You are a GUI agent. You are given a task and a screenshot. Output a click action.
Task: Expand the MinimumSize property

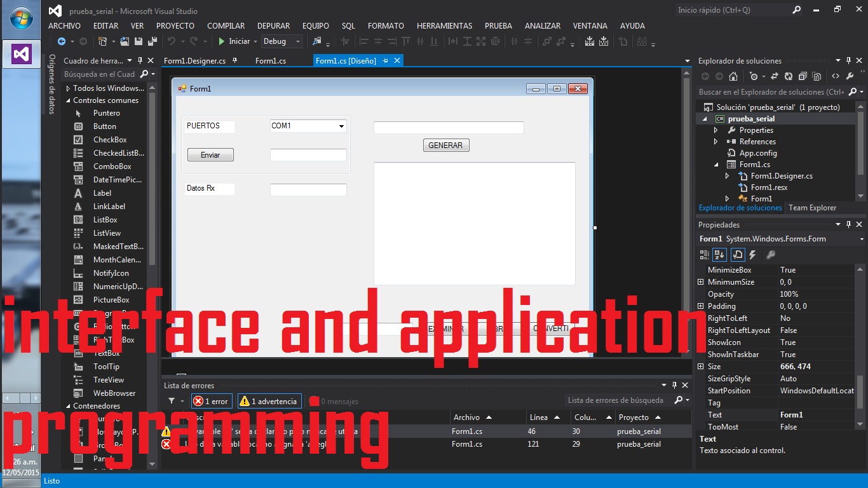pyautogui.click(x=701, y=282)
